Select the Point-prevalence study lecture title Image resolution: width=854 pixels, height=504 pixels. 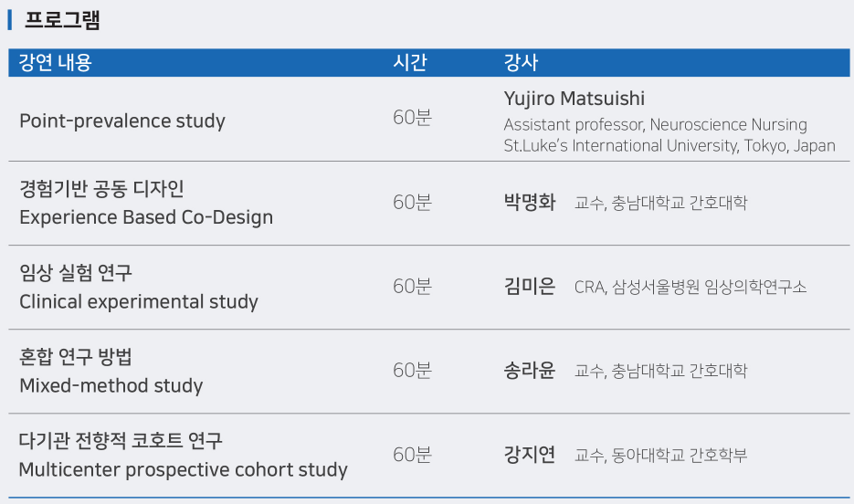tap(122, 121)
